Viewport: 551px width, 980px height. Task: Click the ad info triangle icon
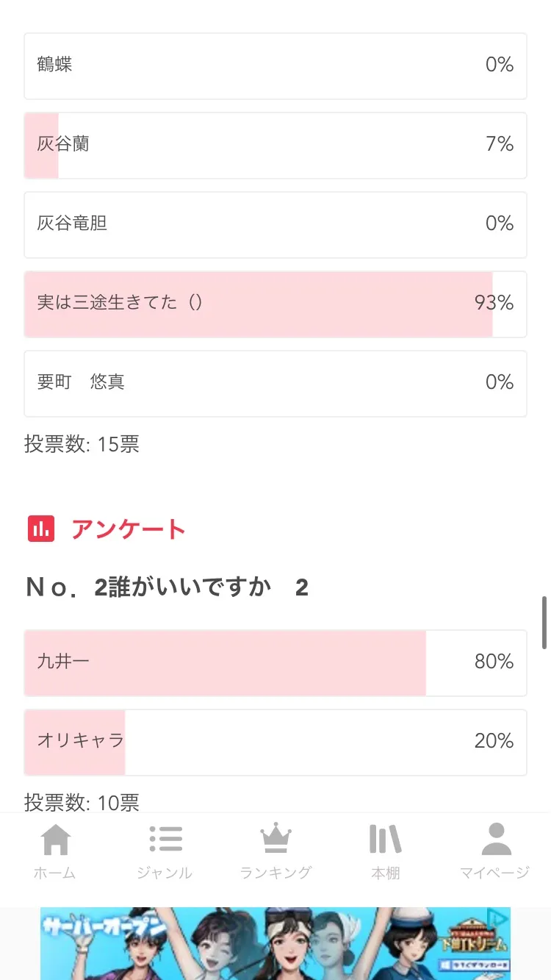(x=497, y=918)
